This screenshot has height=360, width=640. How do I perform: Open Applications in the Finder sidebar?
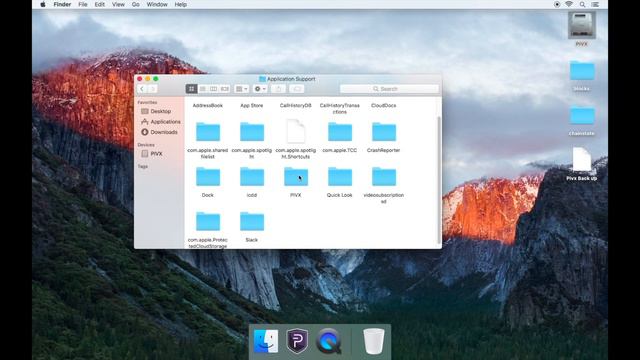tap(160, 122)
